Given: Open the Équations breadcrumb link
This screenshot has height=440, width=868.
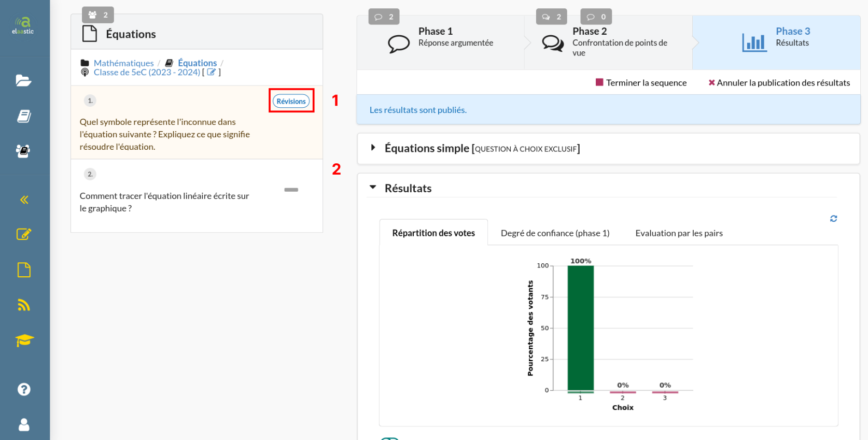Looking at the screenshot, I should click(198, 63).
